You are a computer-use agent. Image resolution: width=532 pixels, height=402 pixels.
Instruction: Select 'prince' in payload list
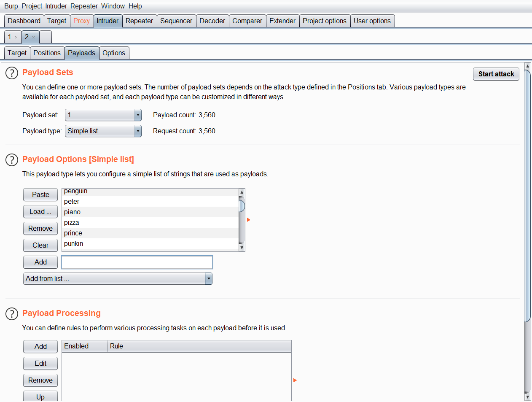pos(150,233)
